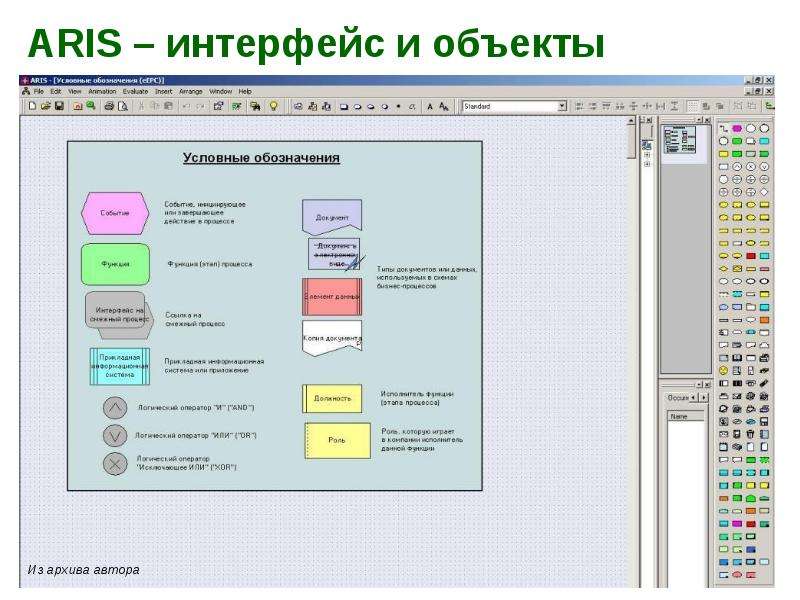Open the Evaluate menu
The image size is (800, 600).
[135, 91]
